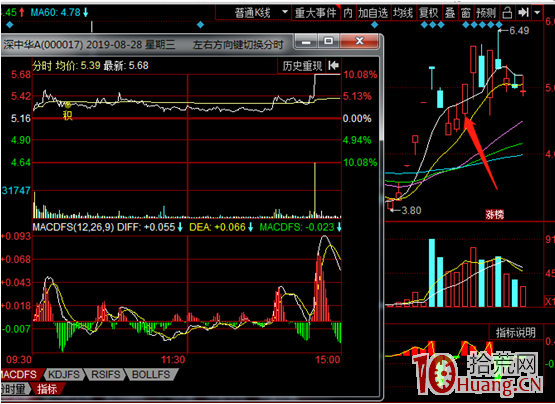Viewport: 555px width, 404px height.
Task: Select the BOLLFS indicator tab
Action: (x=151, y=375)
